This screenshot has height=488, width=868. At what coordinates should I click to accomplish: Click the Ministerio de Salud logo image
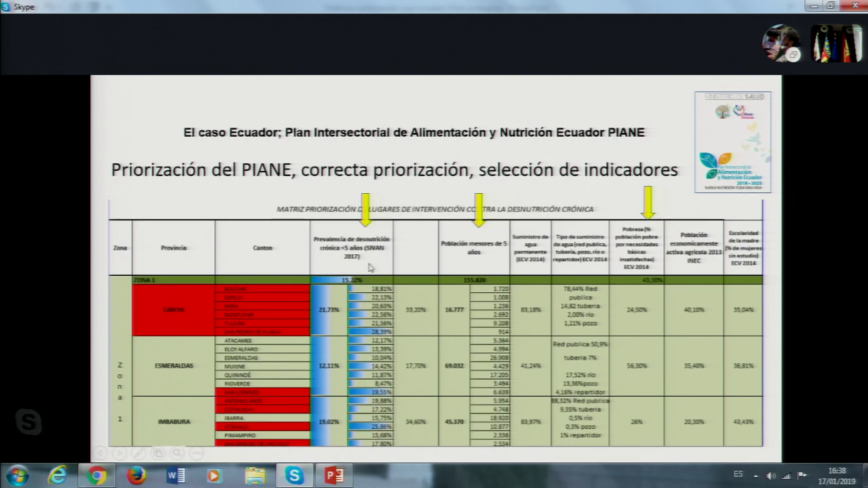pos(733,142)
